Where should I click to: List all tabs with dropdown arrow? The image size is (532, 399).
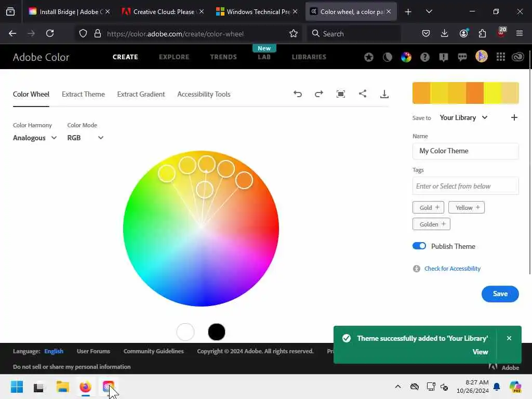click(429, 11)
